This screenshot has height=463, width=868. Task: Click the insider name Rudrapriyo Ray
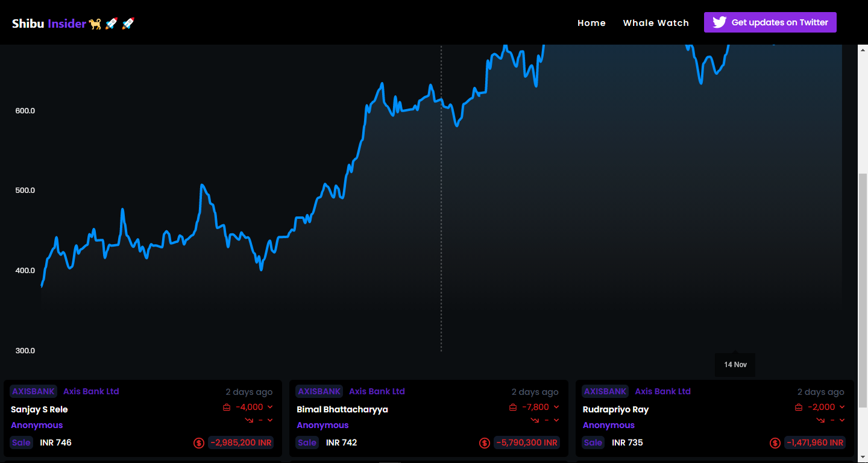615,409
